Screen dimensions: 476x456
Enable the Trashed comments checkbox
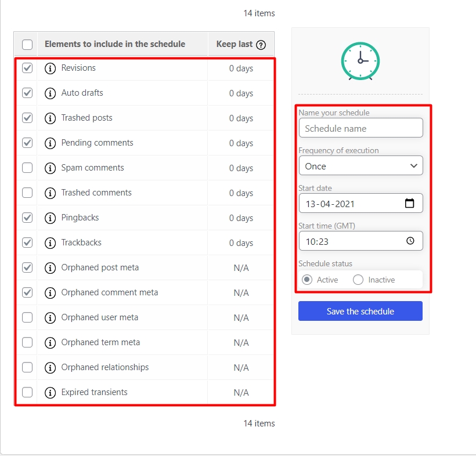click(x=27, y=193)
